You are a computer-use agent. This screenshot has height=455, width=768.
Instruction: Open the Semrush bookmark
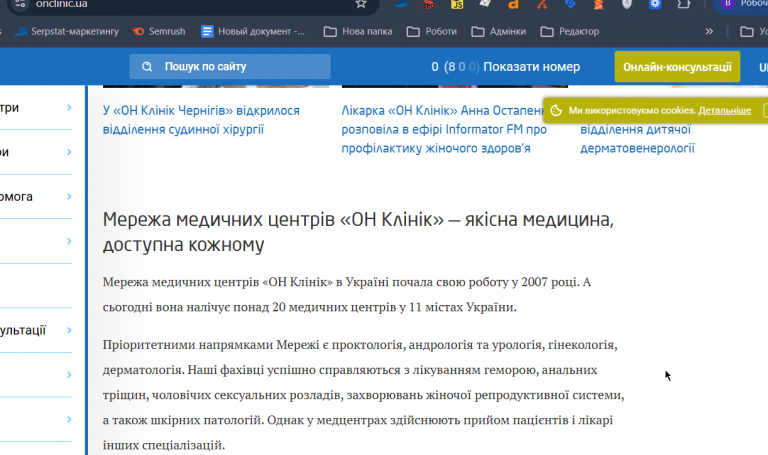[159, 31]
